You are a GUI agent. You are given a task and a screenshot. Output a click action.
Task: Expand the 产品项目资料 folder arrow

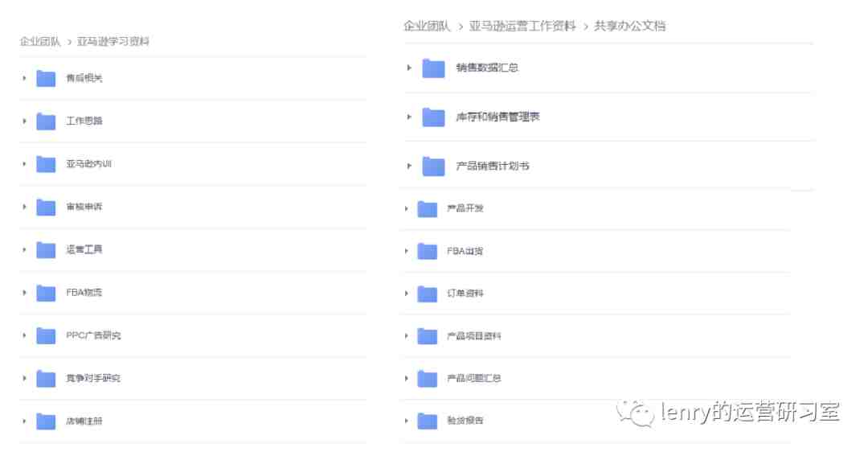pyautogui.click(x=407, y=335)
